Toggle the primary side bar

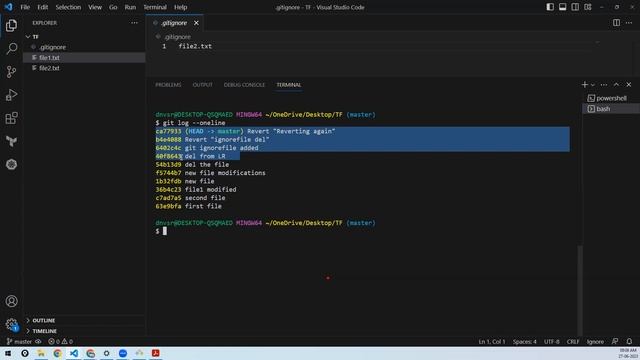(x=550, y=7)
